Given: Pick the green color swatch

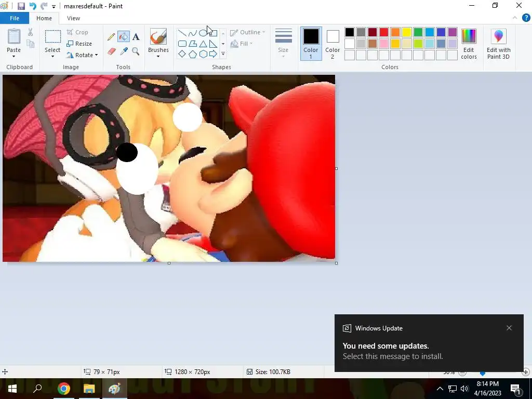Looking at the screenshot, I should coord(418,32).
